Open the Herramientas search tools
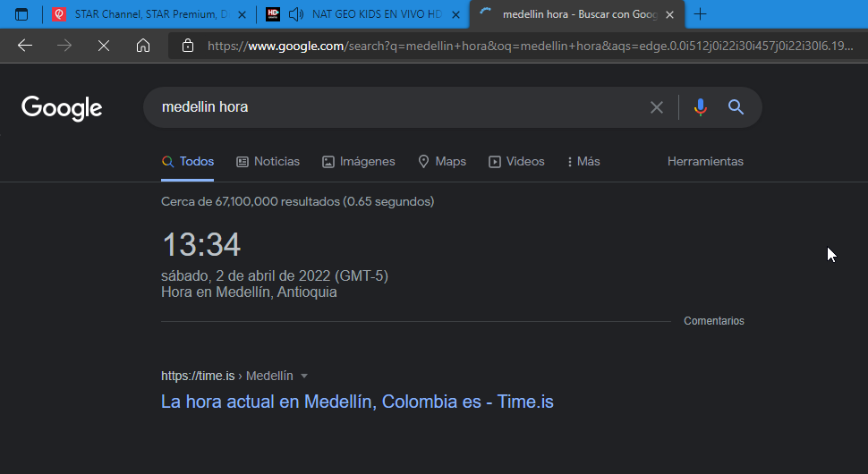 [x=705, y=162]
